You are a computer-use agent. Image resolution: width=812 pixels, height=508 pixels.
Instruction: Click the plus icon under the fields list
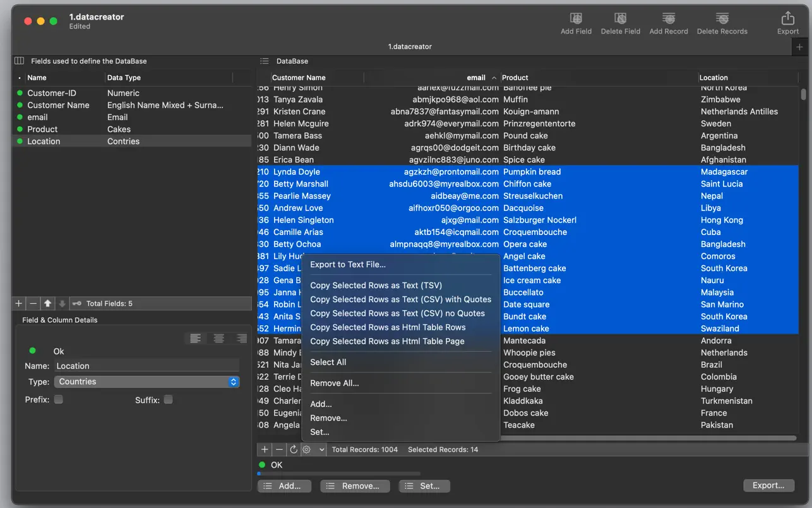pos(19,304)
